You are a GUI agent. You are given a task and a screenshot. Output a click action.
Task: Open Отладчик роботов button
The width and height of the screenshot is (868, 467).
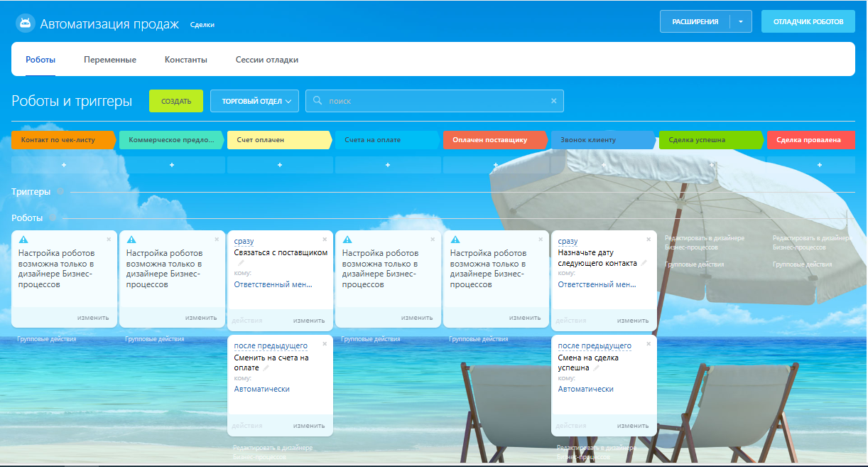[808, 21]
